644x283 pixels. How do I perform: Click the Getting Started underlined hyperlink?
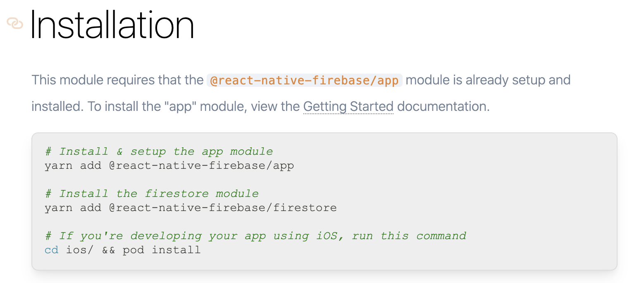348,106
